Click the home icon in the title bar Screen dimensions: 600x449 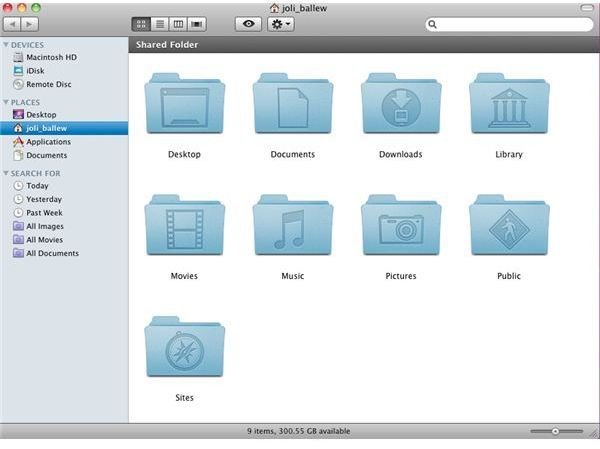coord(274,8)
